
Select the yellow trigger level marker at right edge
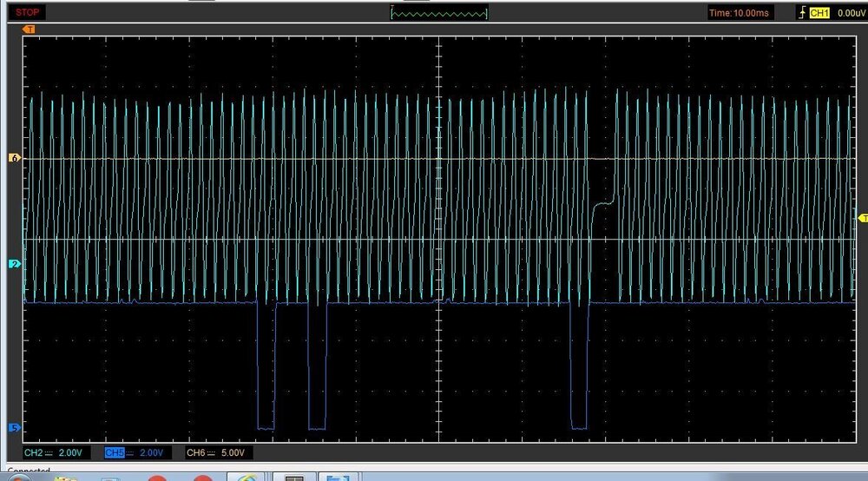pos(862,217)
